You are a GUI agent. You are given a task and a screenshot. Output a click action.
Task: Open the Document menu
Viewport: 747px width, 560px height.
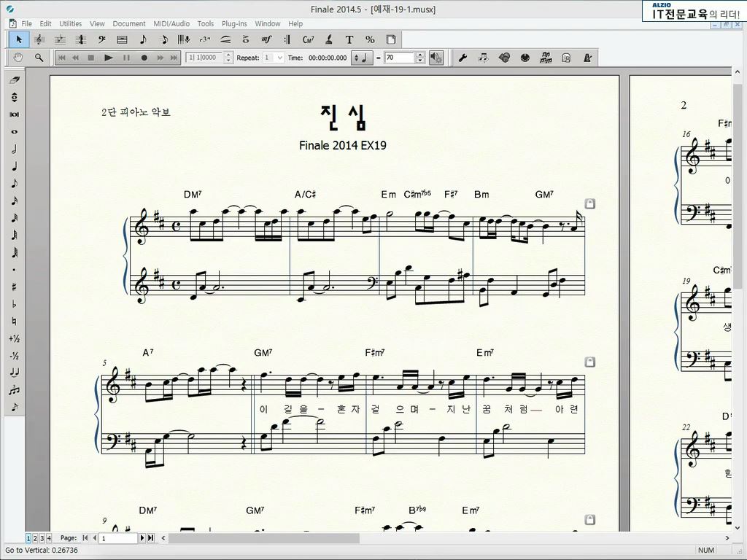click(x=128, y=23)
